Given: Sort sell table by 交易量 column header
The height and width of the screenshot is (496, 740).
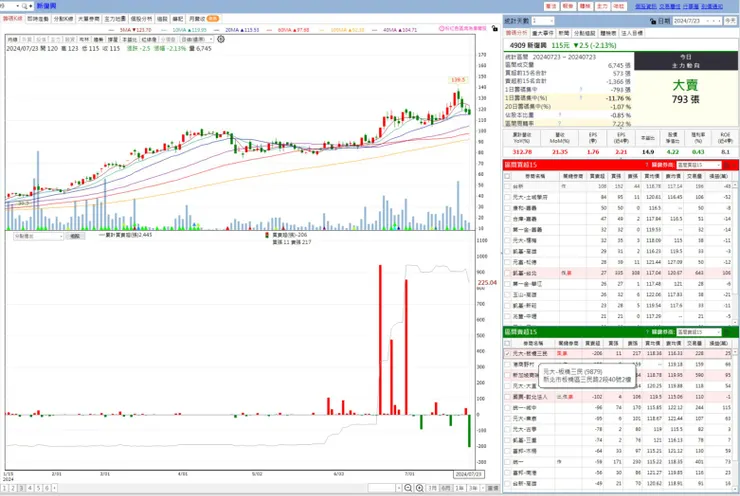Looking at the screenshot, I should pos(695,343).
